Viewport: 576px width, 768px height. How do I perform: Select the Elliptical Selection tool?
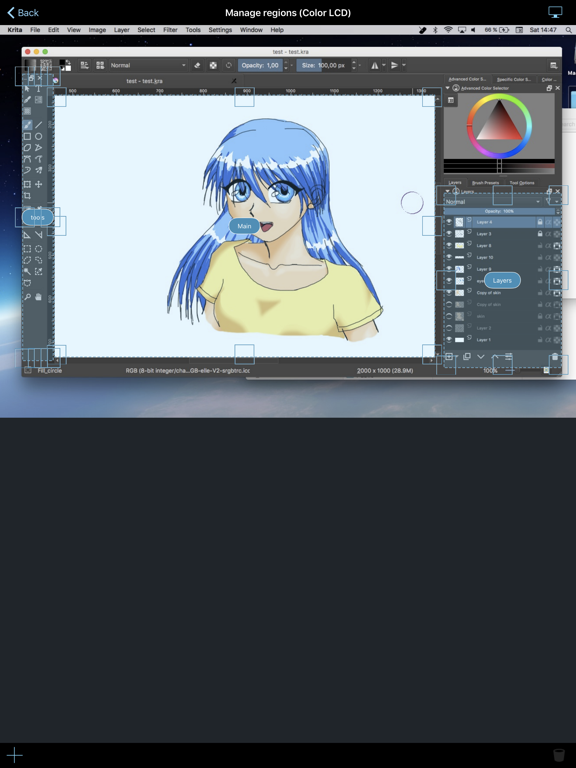39,249
